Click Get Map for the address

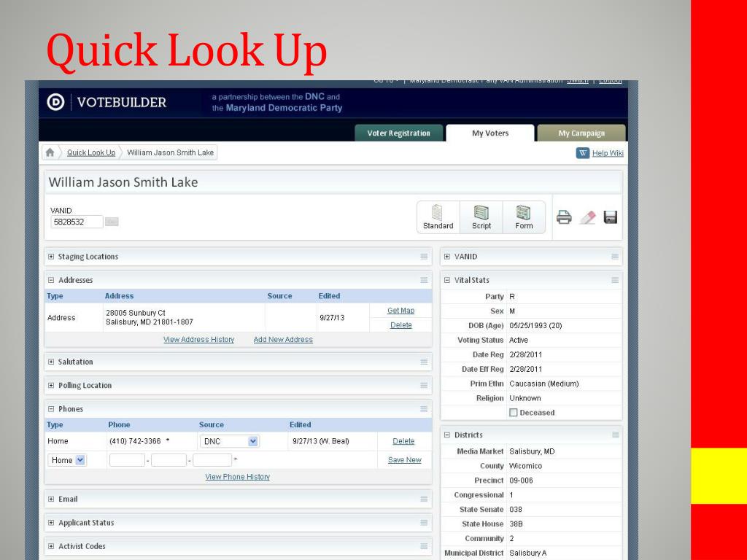tap(400, 311)
